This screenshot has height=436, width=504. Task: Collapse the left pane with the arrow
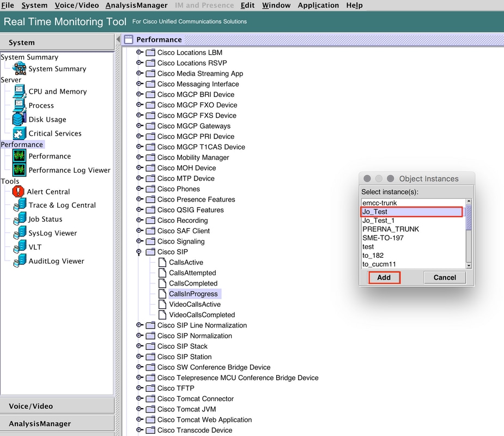click(x=118, y=39)
